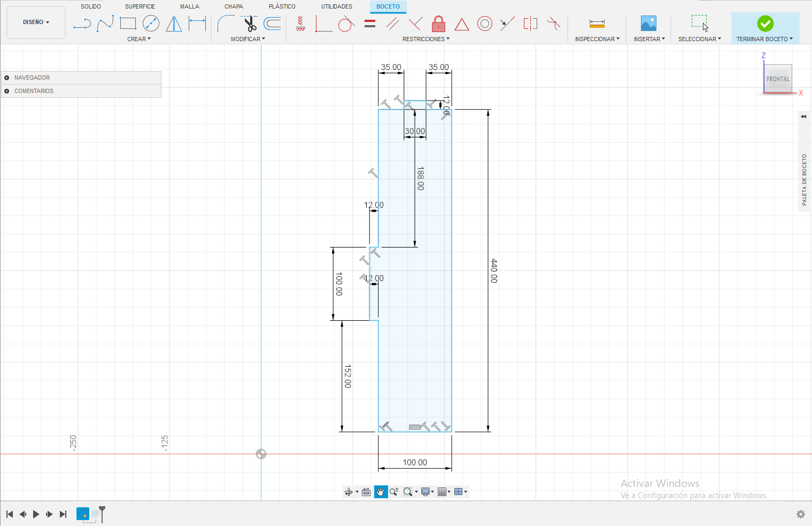Open the DISEÑO workspace dropdown

36,22
